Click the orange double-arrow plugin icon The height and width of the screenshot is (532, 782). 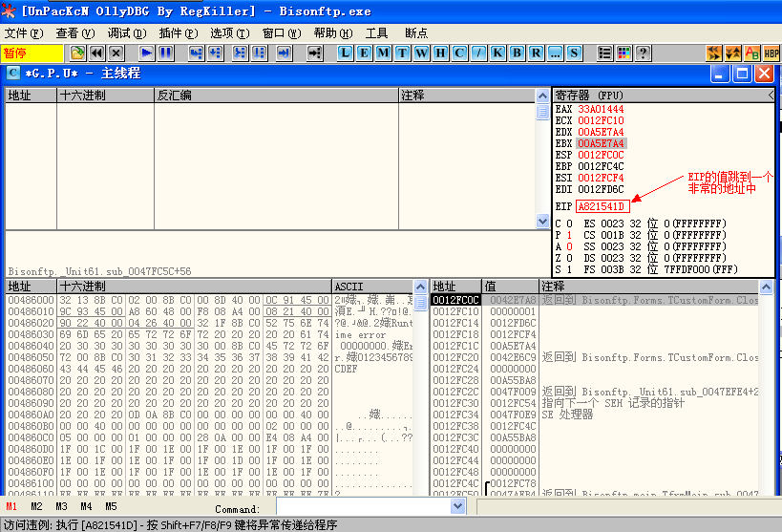(x=714, y=53)
